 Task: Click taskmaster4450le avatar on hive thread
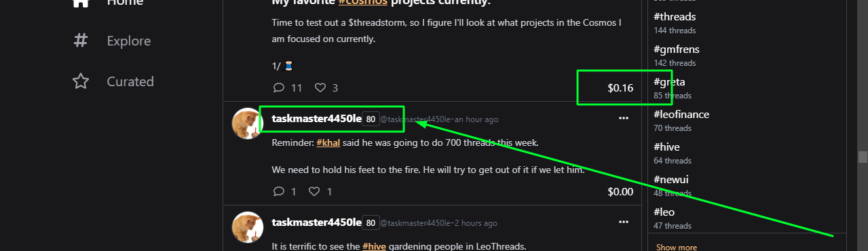pos(248,227)
